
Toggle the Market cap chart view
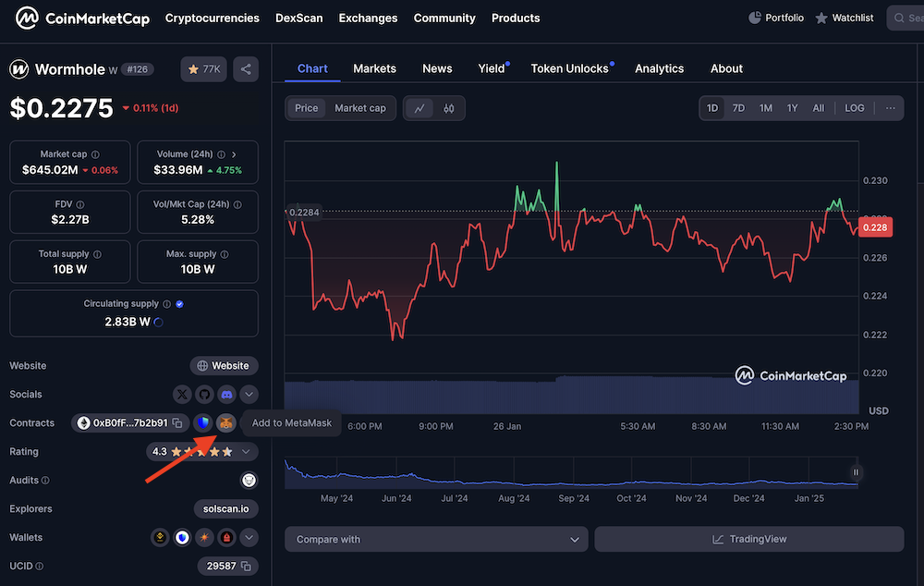359,107
